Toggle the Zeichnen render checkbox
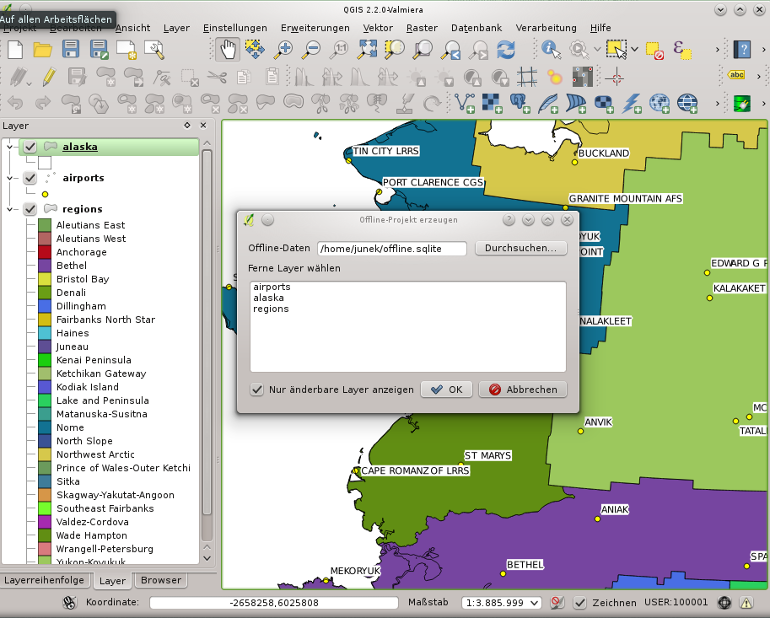The image size is (770, 618). (x=580, y=603)
